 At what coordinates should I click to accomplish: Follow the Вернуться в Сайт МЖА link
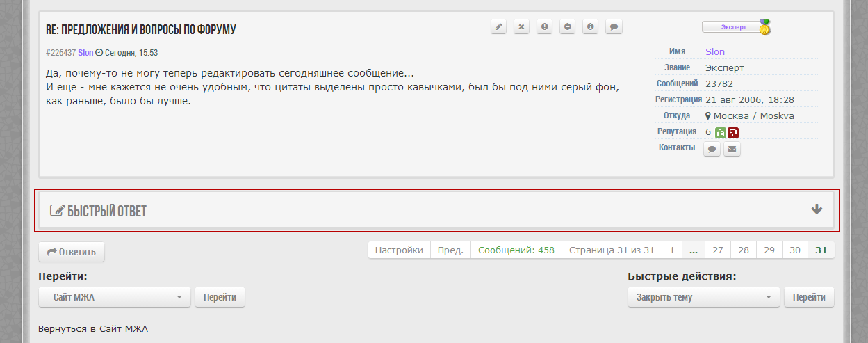point(93,328)
